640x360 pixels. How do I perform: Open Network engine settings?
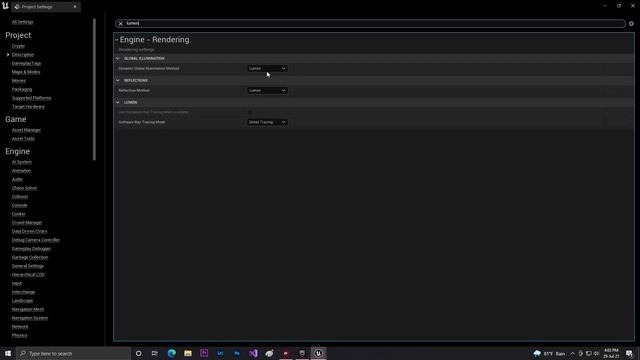coord(20,327)
